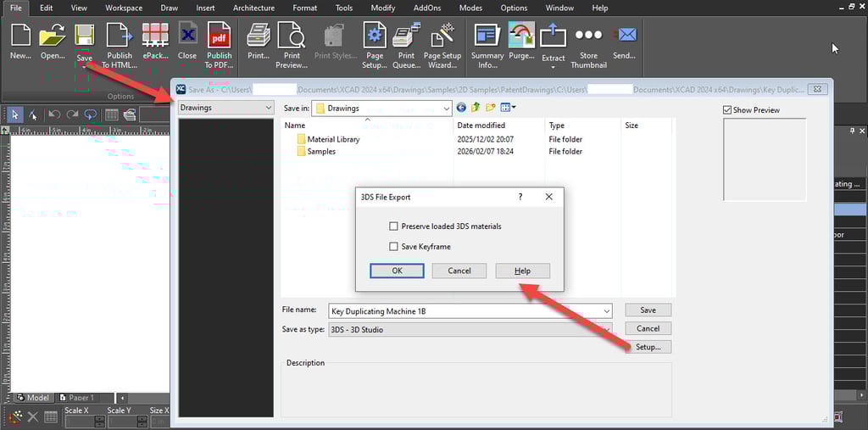The image size is (868, 430).
Task: Expand the Save in folder dropdown
Action: (x=447, y=108)
